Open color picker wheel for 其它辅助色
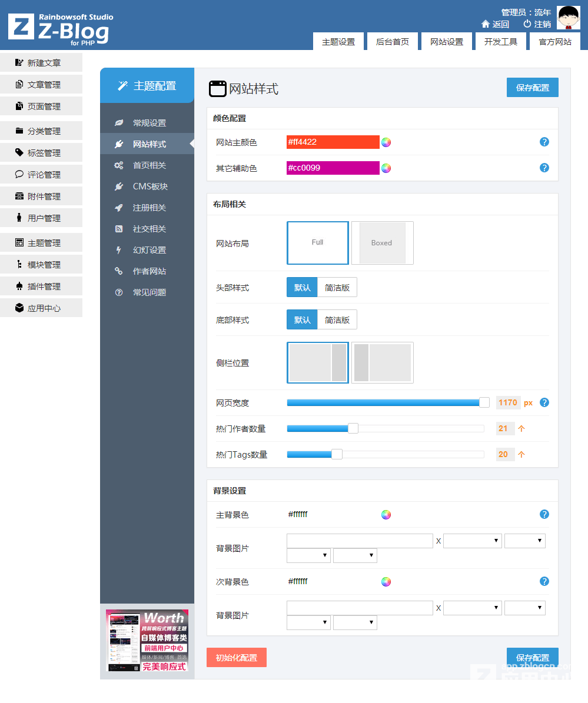This screenshot has height=703, width=588. [386, 168]
